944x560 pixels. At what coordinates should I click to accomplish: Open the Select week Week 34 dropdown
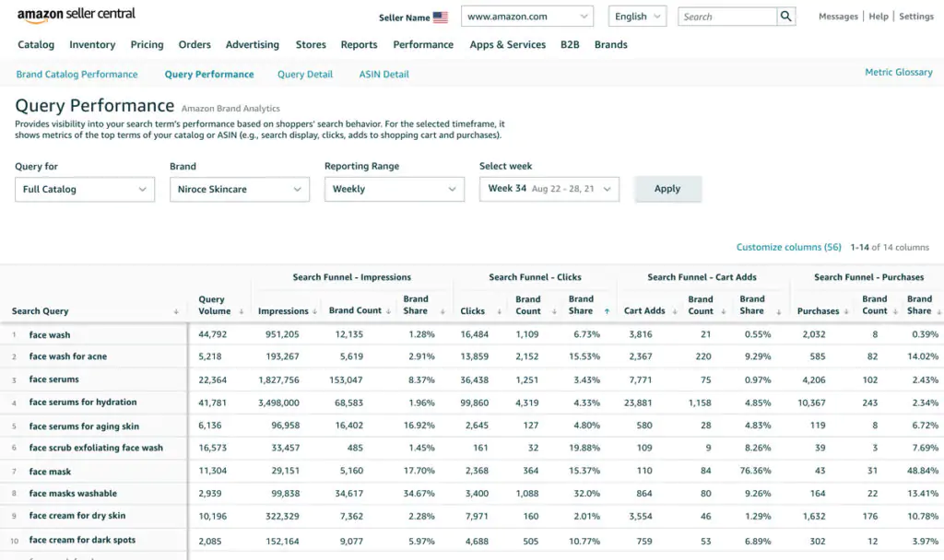point(549,189)
